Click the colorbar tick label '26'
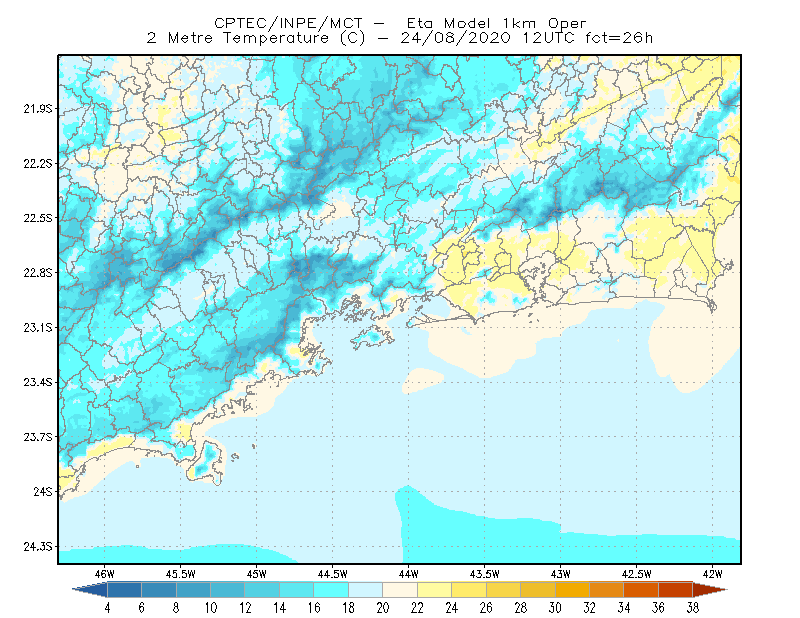800x618 pixels. click(x=486, y=608)
